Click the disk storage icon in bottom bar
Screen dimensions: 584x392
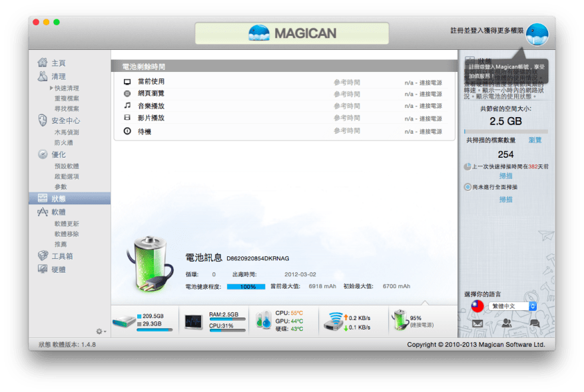pos(123,321)
